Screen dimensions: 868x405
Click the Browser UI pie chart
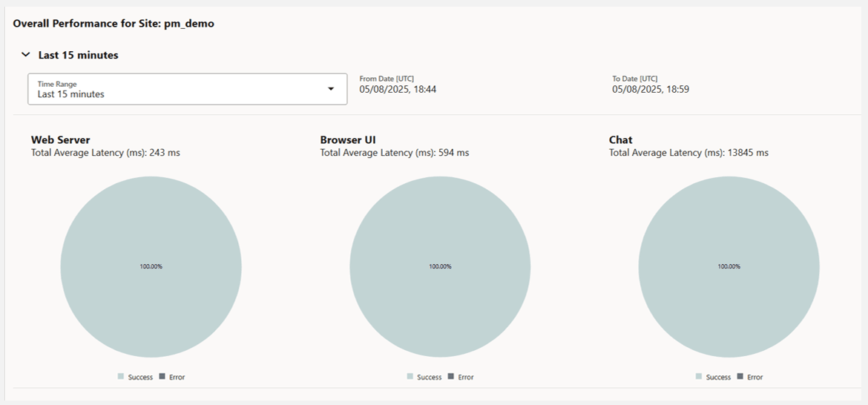pyautogui.click(x=440, y=267)
